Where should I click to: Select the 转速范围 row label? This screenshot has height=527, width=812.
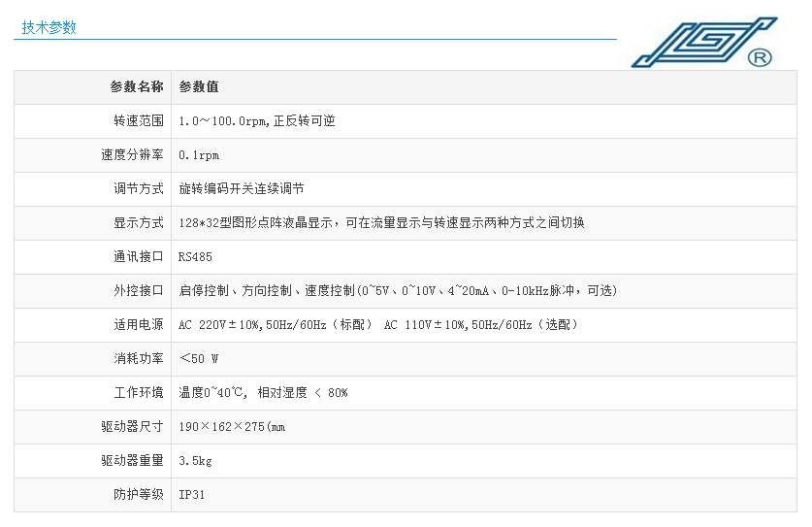click(139, 121)
